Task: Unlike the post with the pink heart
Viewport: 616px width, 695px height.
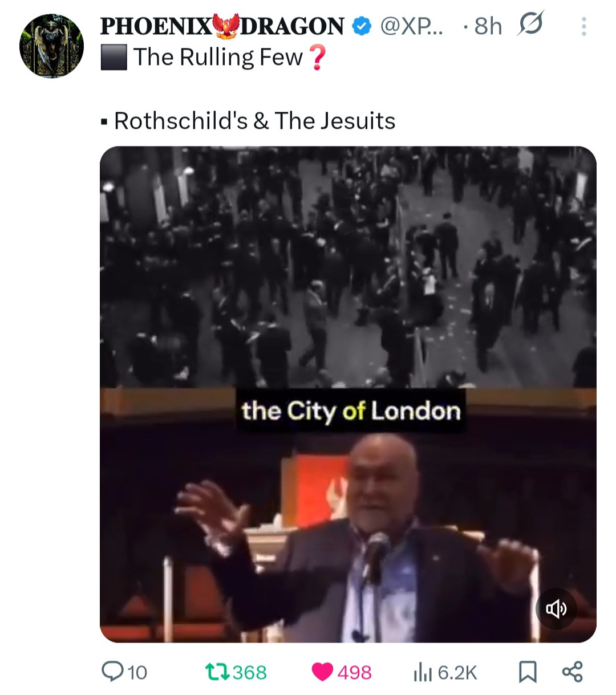Action: click(x=323, y=672)
